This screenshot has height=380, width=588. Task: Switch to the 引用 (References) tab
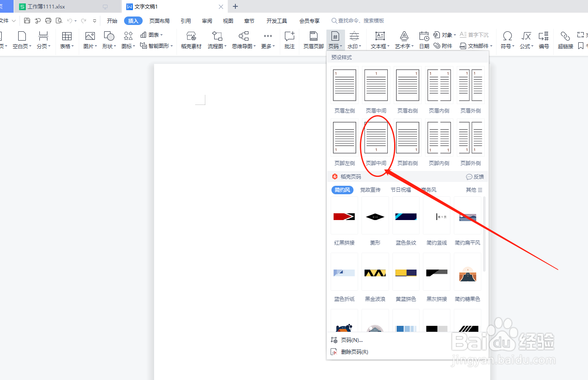pos(186,21)
